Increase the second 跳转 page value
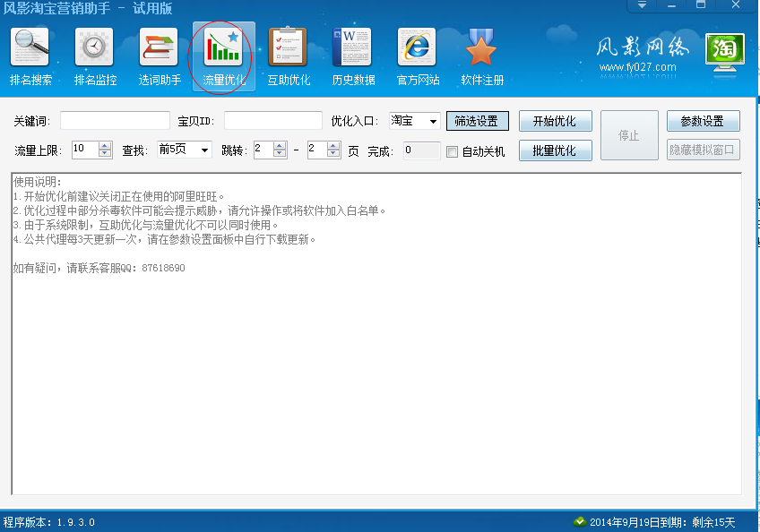Screen dimensions: 760x532 333,146
